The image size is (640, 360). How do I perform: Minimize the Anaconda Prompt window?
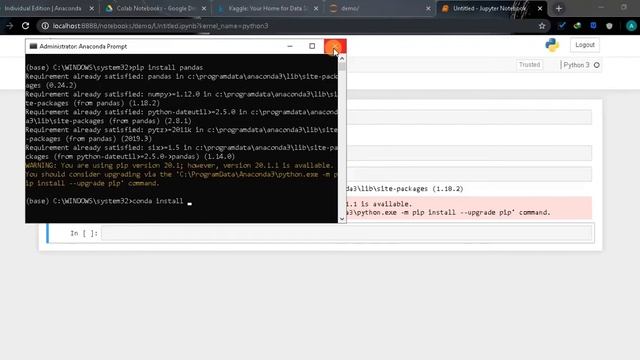290,46
